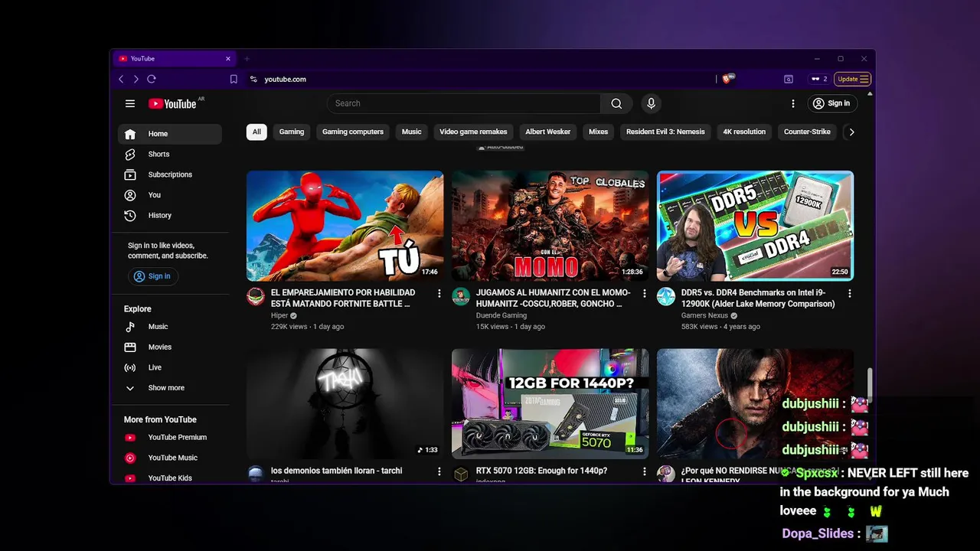980x551 pixels.
Task: Play the 12GB FOR 1440P thumbnail
Action: coord(550,404)
